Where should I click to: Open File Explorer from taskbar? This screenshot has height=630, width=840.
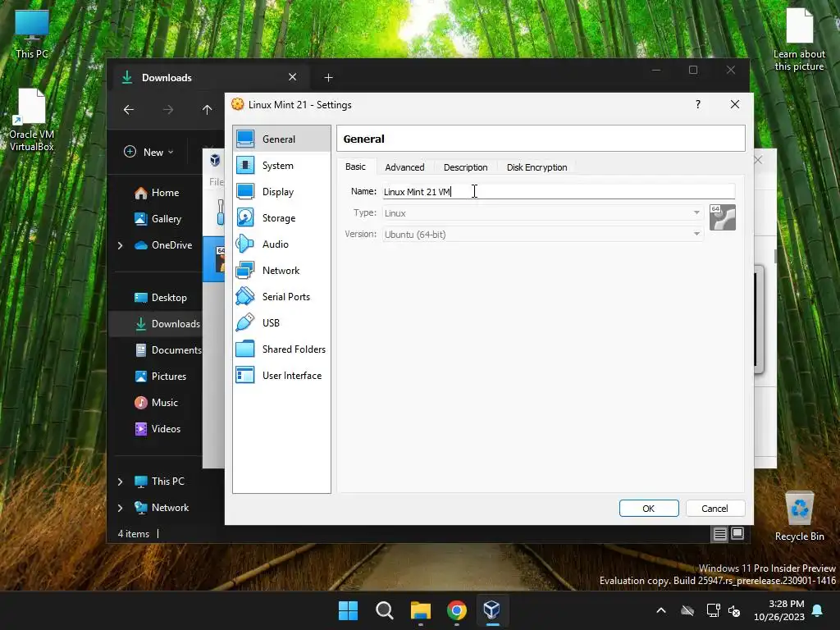pos(421,610)
